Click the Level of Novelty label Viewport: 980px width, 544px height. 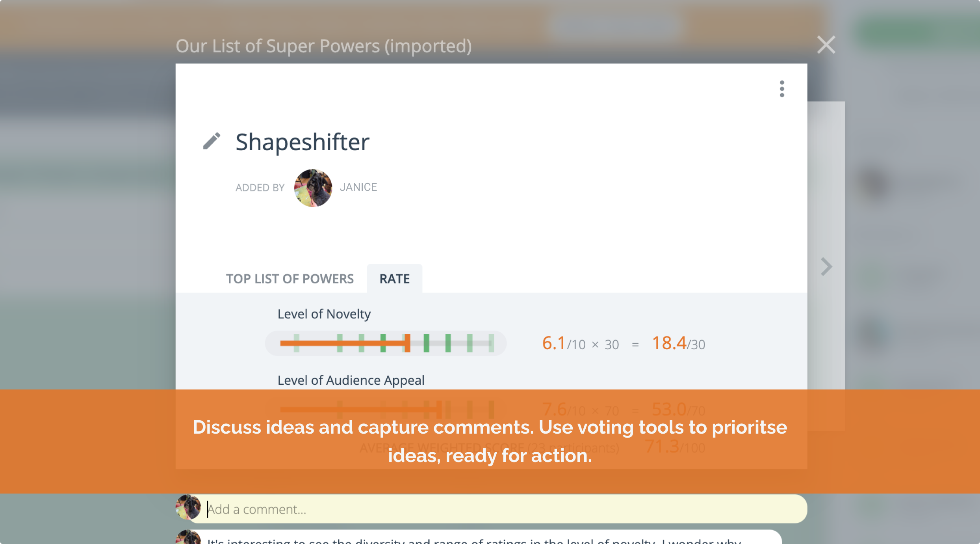(x=324, y=314)
